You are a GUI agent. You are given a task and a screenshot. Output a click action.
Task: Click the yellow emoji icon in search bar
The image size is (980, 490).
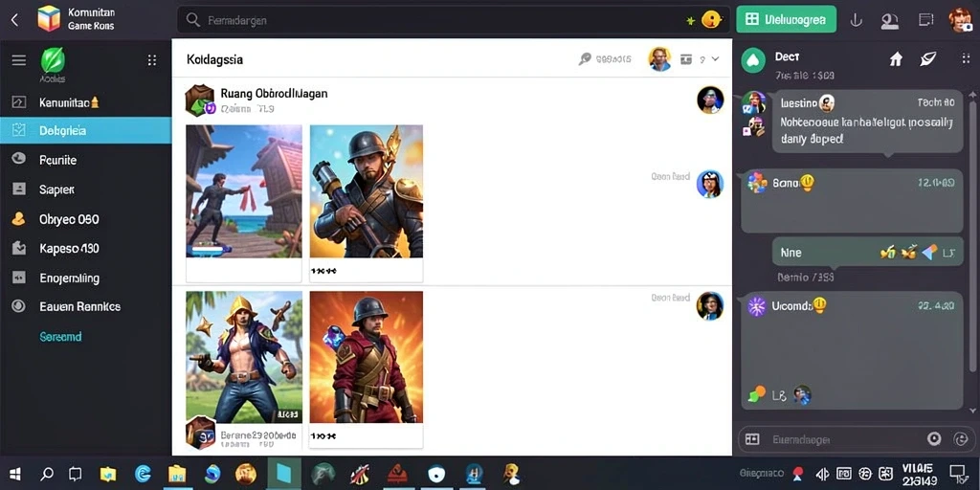click(x=711, y=19)
